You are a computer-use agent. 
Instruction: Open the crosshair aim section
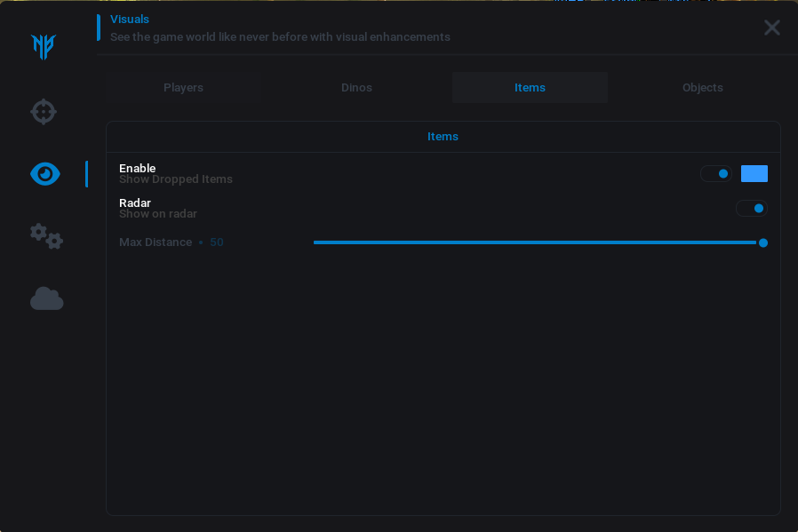(x=44, y=112)
